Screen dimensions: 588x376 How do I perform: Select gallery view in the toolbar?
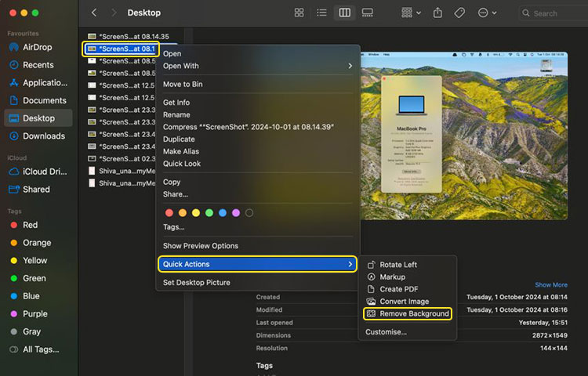point(367,13)
